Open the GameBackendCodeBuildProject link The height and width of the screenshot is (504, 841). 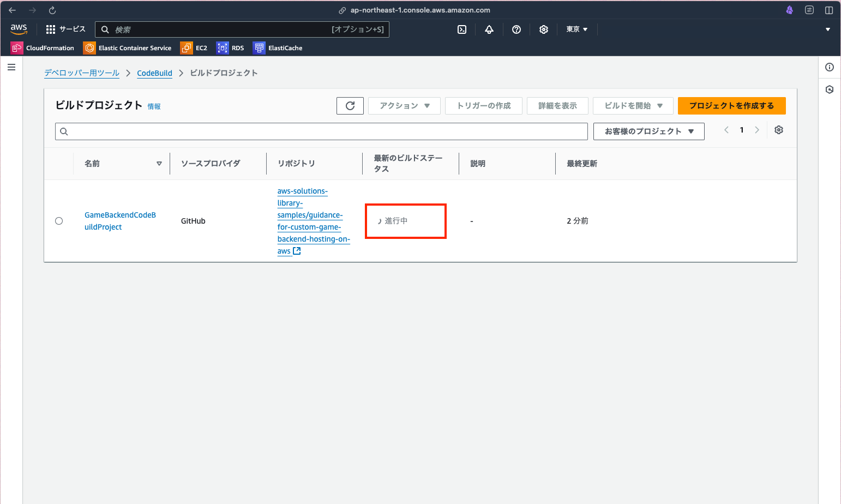pyautogui.click(x=120, y=221)
